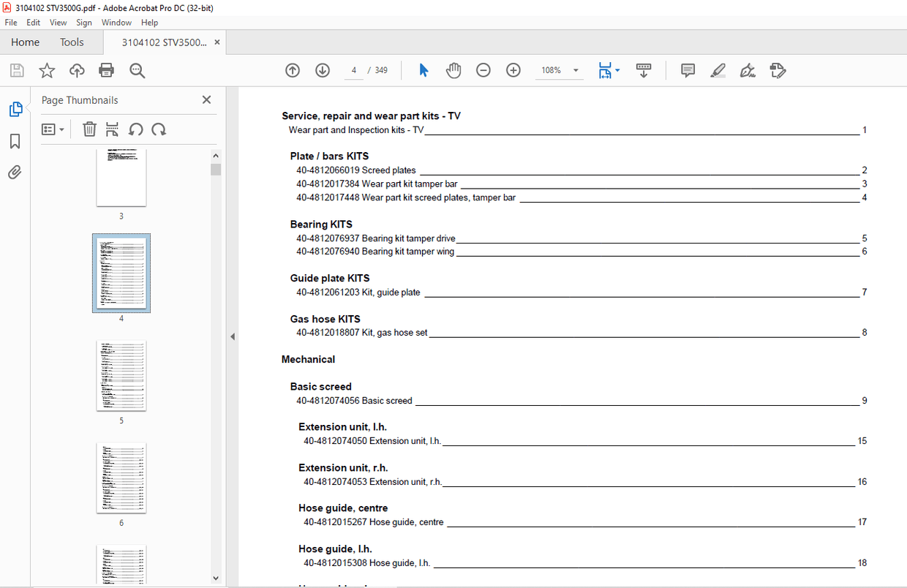Image resolution: width=907 pixels, height=588 pixels.
Task: Click the Zoom In plus icon
Action: click(x=513, y=70)
